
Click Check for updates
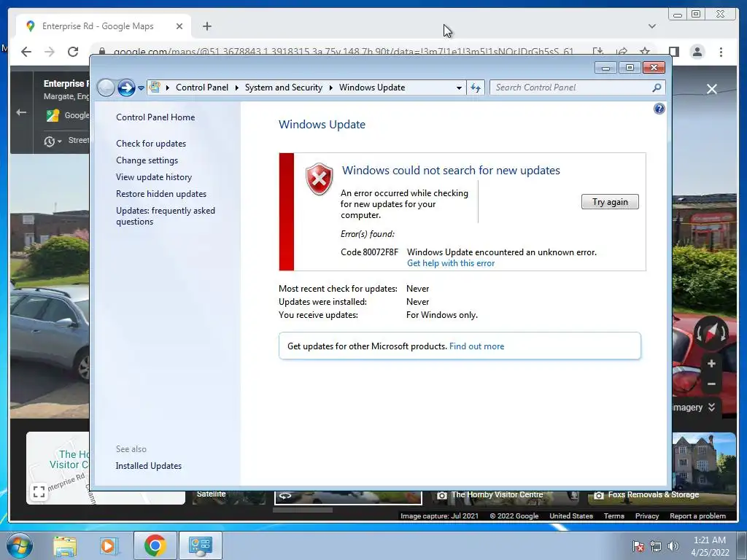point(151,144)
